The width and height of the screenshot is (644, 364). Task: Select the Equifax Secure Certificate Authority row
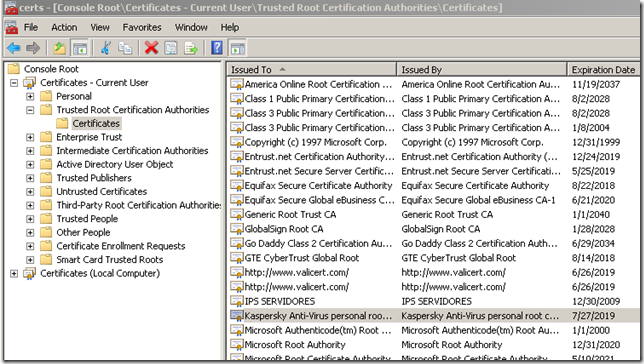pyautogui.click(x=433, y=186)
